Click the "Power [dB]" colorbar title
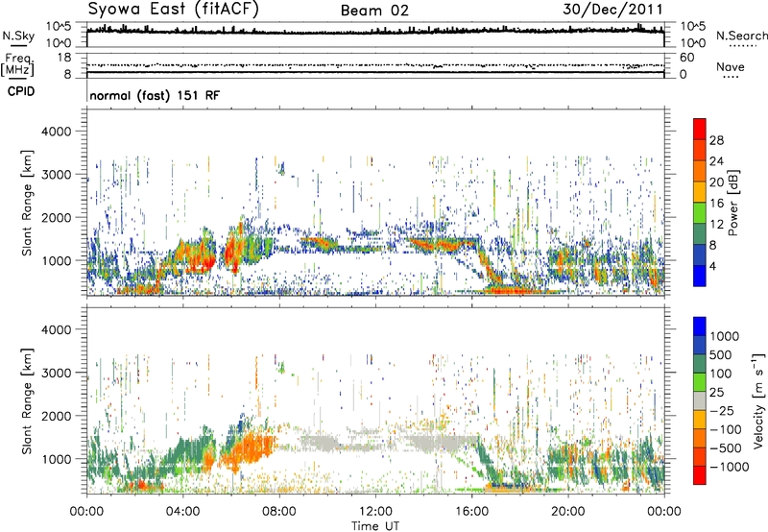Screen dimensions: 768x532 coord(733,203)
